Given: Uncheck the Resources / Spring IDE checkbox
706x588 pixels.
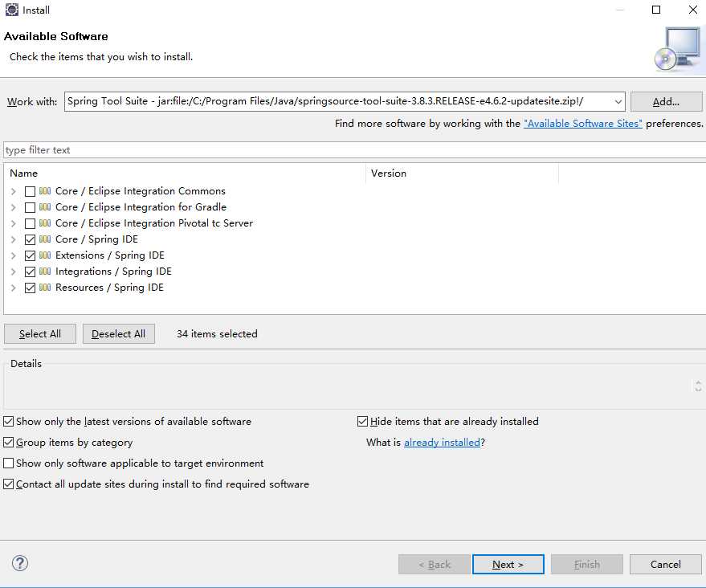Looking at the screenshot, I should (x=30, y=288).
